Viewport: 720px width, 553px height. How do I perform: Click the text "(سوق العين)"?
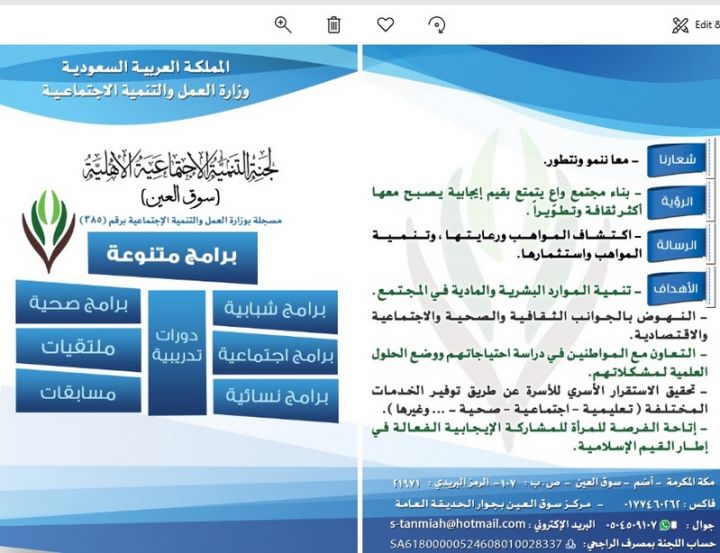[180, 197]
